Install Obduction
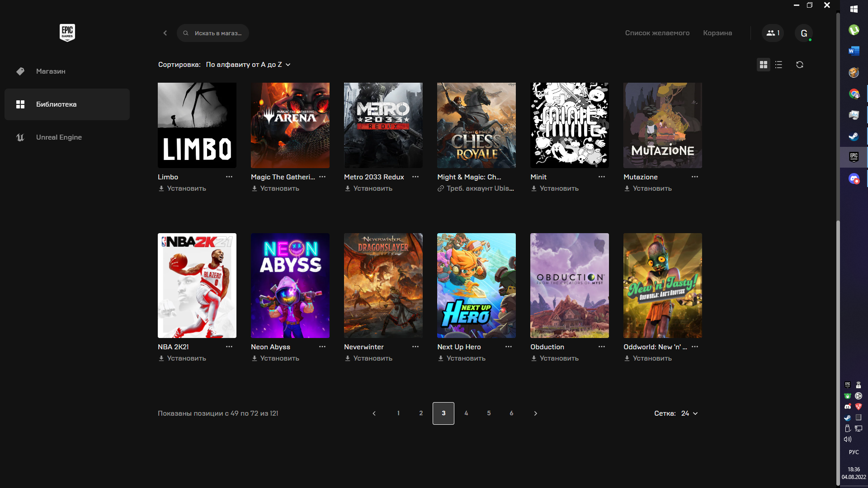This screenshot has width=868, height=488. (555, 358)
